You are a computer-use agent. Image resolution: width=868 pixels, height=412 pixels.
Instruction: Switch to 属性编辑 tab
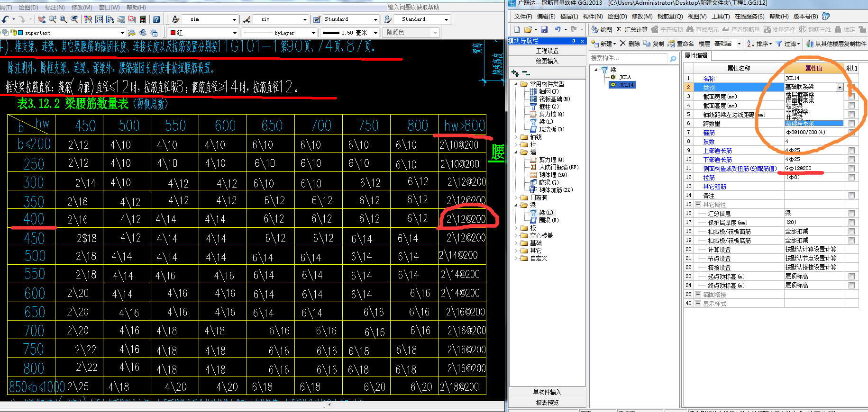(x=696, y=55)
